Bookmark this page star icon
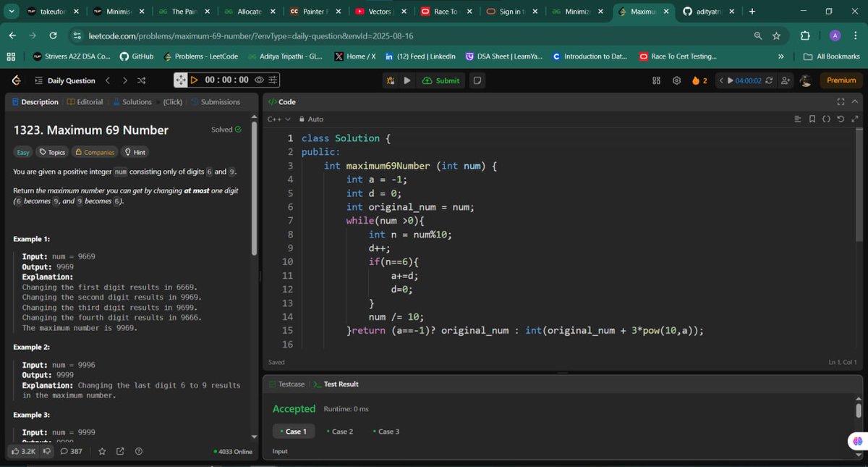The width and height of the screenshot is (868, 467). click(776, 35)
